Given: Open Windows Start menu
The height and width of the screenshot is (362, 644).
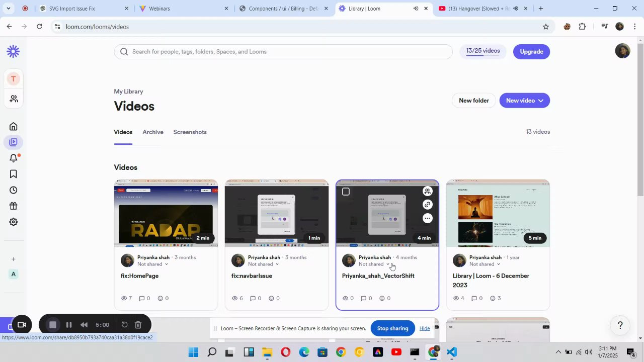Looking at the screenshot, I should tap(193, 352).
